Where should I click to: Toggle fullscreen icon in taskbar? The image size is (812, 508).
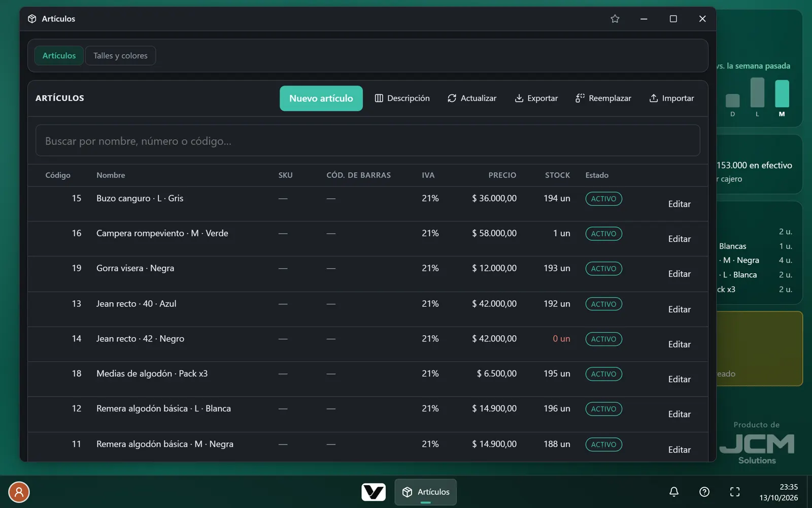(735, 492)
